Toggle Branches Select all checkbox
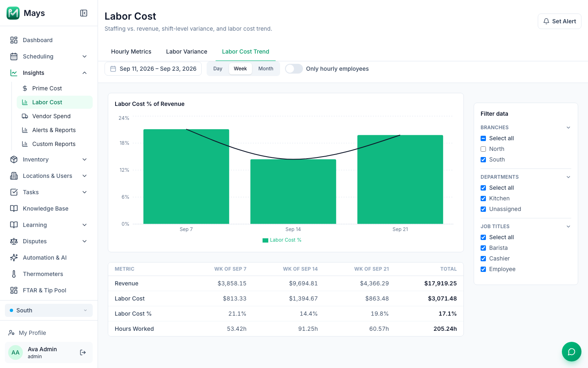The image size is (588, 368). click(483, 138)
